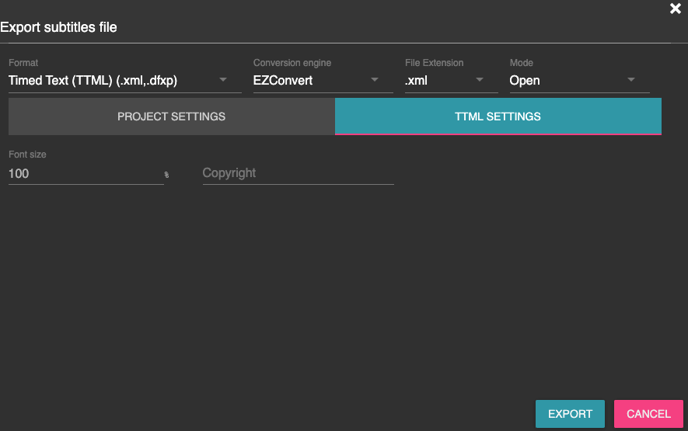Viewport: 688px width, 431px height.
Task: Cancel the subtitle export
Action: pyautogui.click(x=648, y=414)
